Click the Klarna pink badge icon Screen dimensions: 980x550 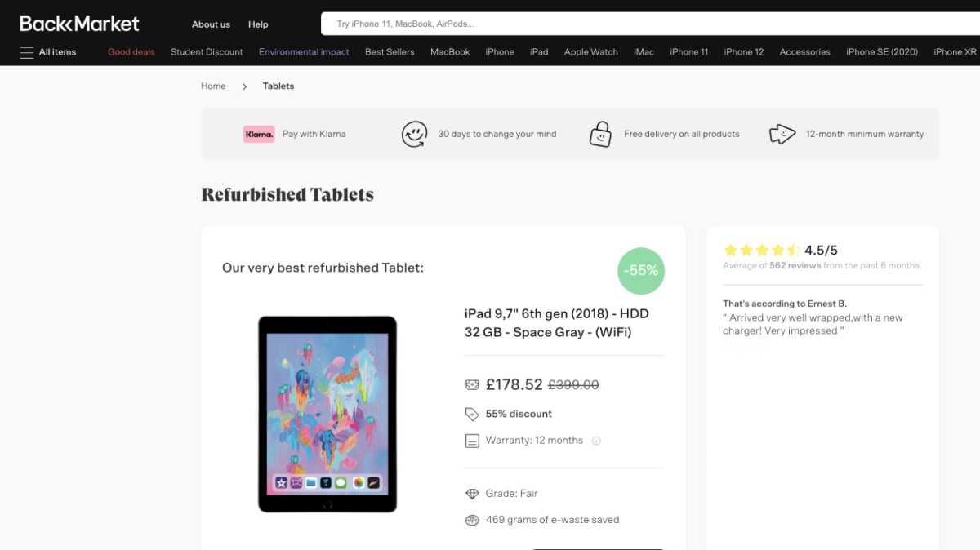pyautogui.click(x=259, y=134)
